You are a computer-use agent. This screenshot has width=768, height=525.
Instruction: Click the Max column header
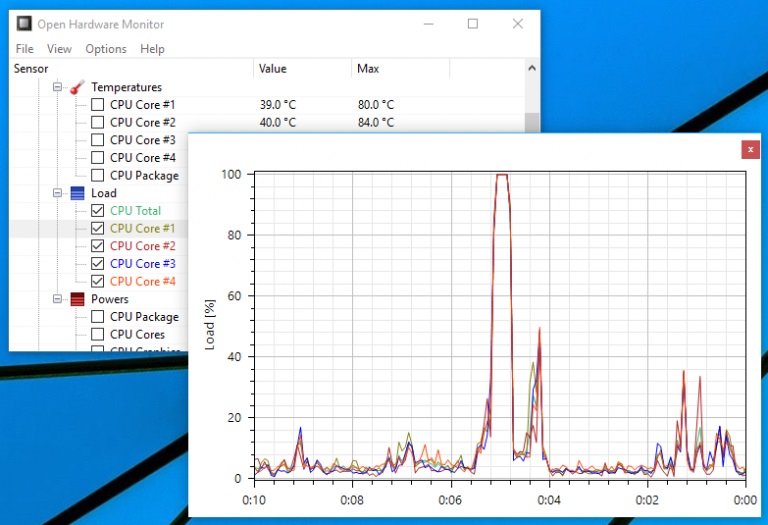pos(368,69)
